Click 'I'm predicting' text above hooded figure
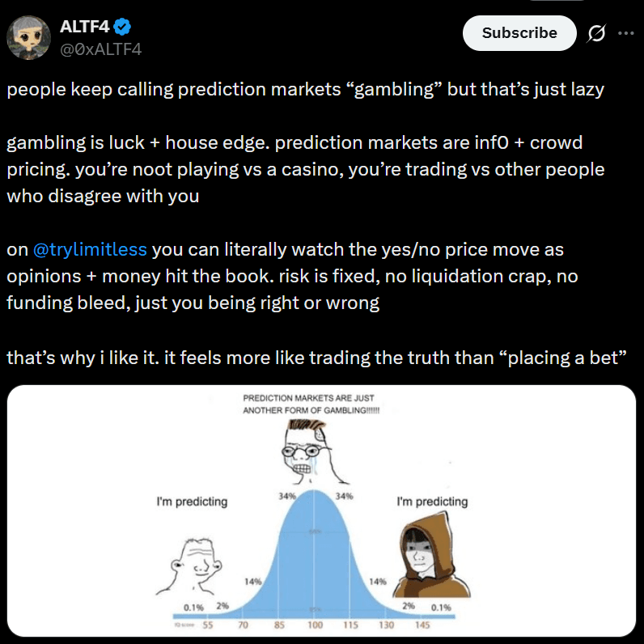 click(x=432, y=502)
